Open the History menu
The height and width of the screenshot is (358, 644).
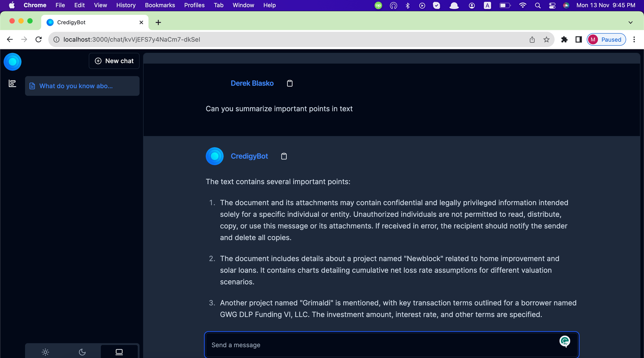point(126,5)
